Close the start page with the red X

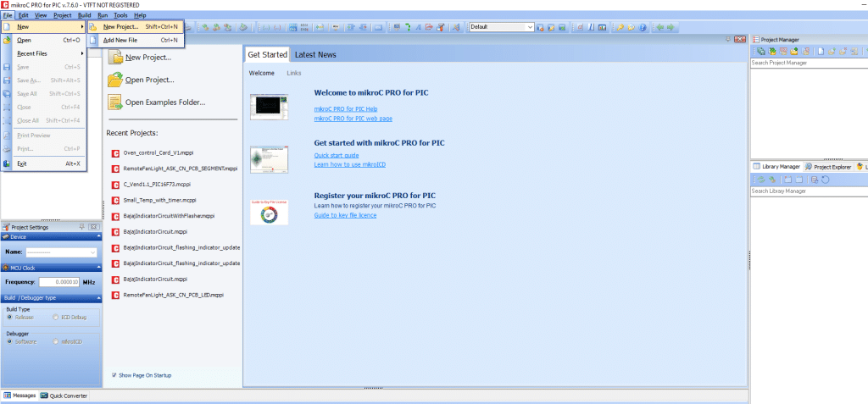[x=740, y=39]
